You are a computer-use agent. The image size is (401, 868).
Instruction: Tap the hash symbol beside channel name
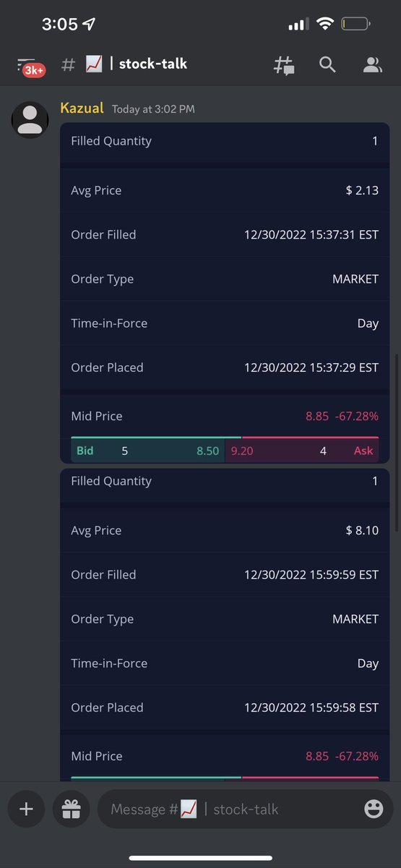68,64
